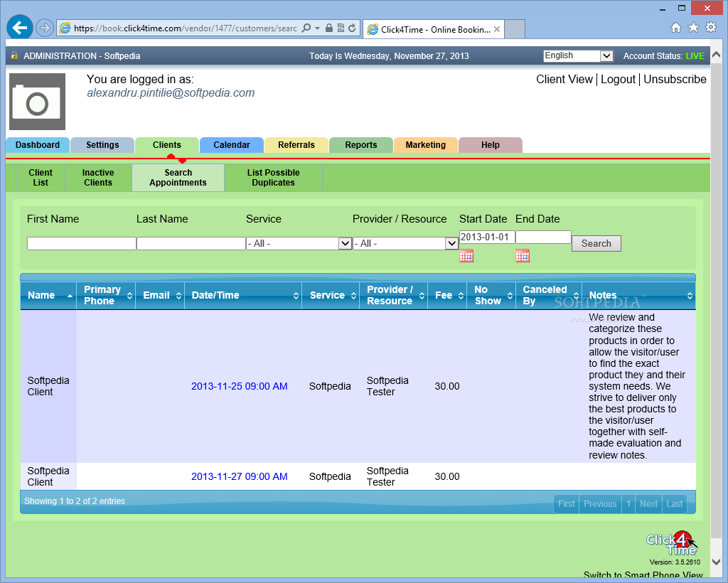Open the Help tab
The height and width of the screenshot is (583, 728).
(x=491, y=145)
